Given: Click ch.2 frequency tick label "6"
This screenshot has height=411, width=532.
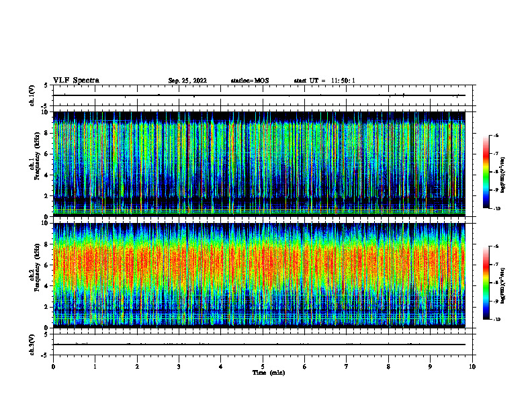Looking at the screenshot, I should click(x=47, y=265).
